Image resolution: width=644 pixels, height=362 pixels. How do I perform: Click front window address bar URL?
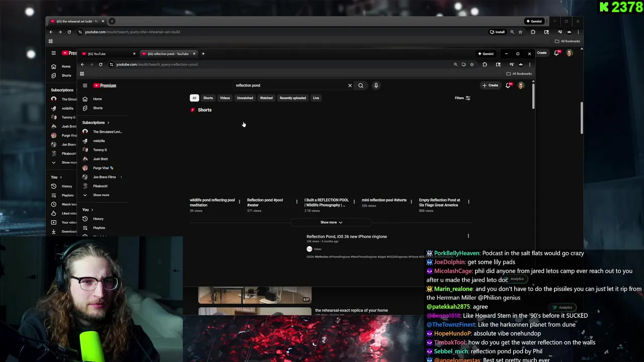[x=157, y=64]
